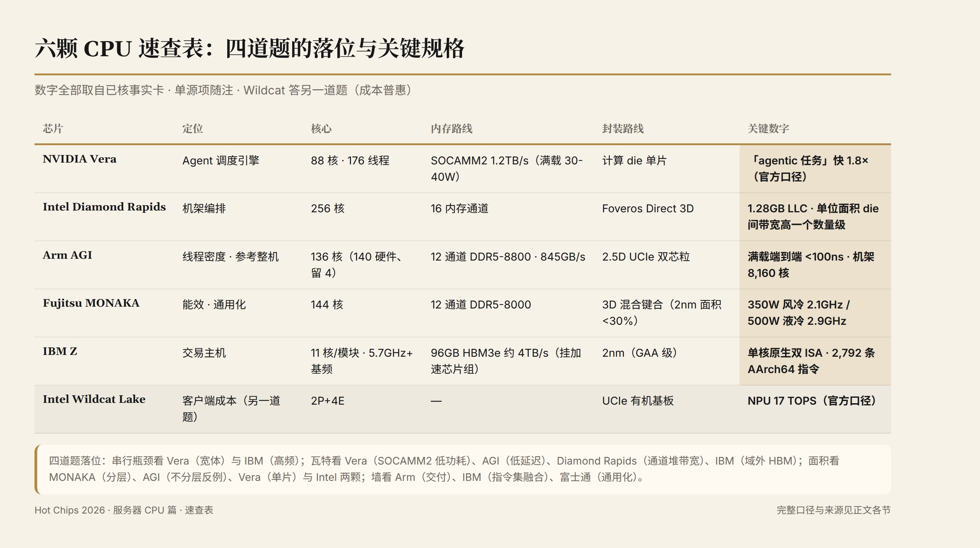
Task: Click the 四道题落位 summary note
Action: pyautogui.click(x=463, y=469)
